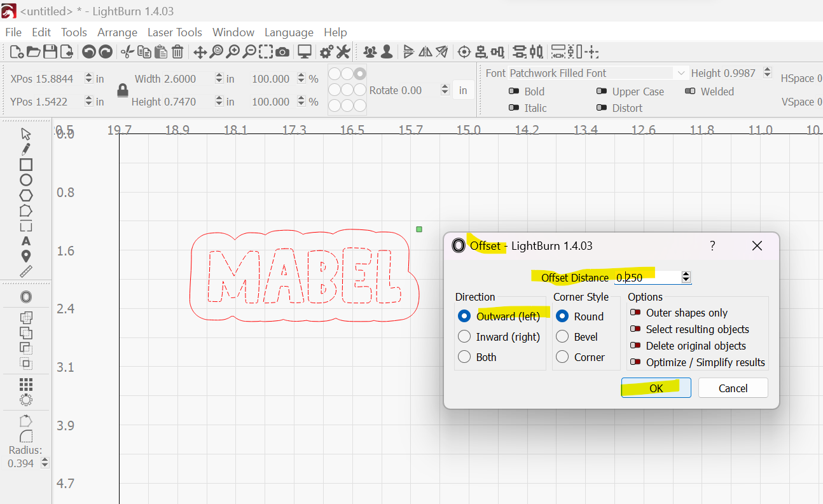Click the Width value stepper arrows
The image size is (823, 504).
[219, 79]
